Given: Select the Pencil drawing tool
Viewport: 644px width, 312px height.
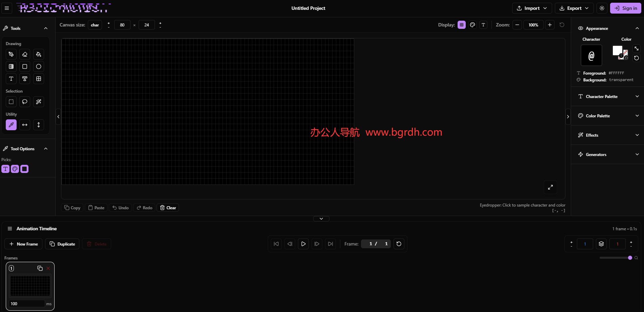Looking at the screenshot, I should coord(11,54).
